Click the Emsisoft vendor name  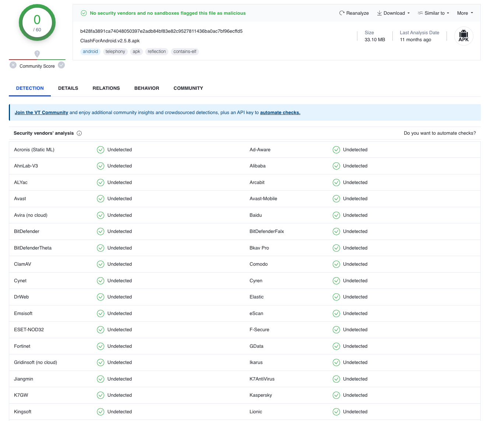(x=23, y=314)
